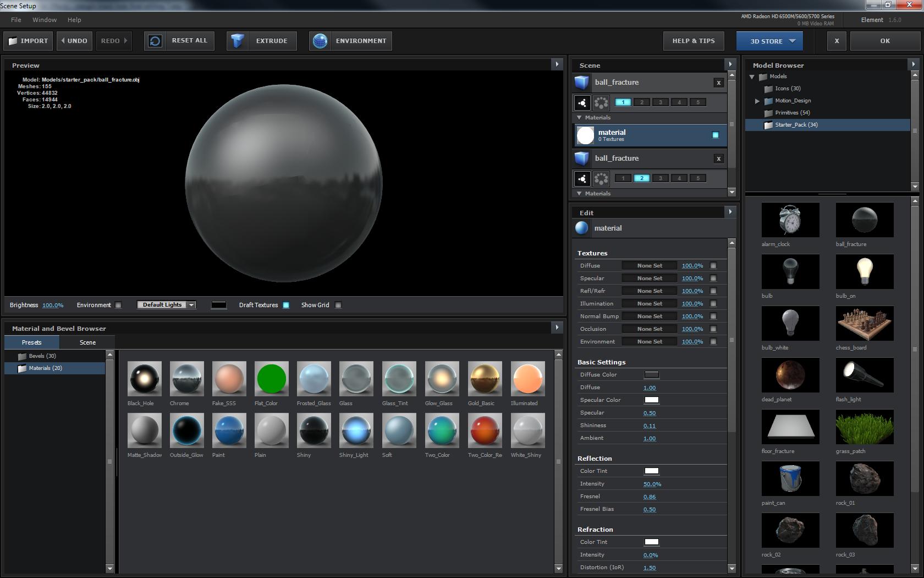Remove the first ball_fracture from scene
This screenshot has width=924, height=578.
pyautogui.click(x=718, y=83)
